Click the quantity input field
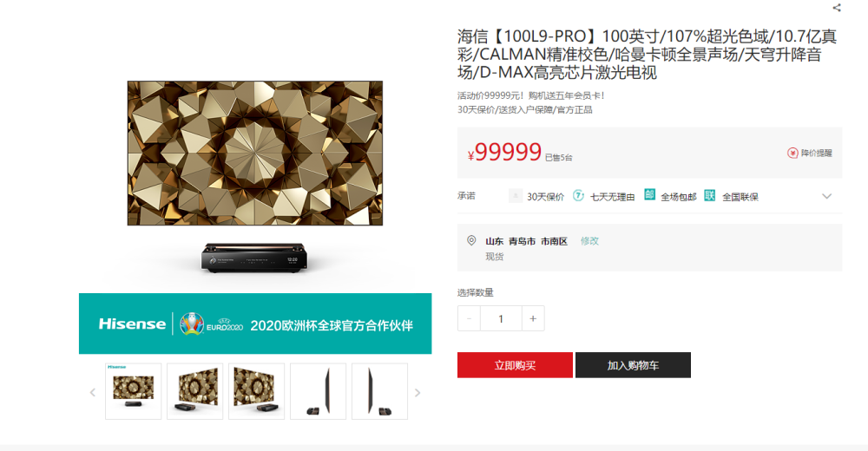The height and width of the screenshot is (451, 868). 501,318
